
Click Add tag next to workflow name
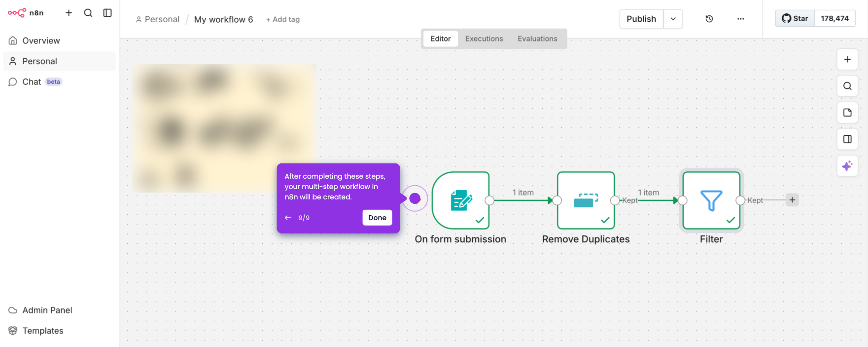coord(283,19)
